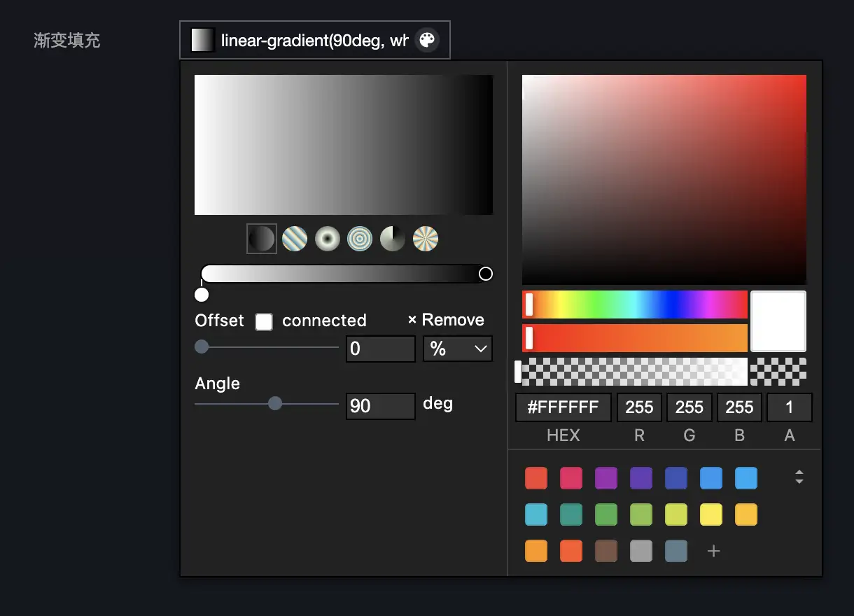Toggle the swatch palette up/down switcher
Viewport: 854px width, 616px height.
click(799, 477)
